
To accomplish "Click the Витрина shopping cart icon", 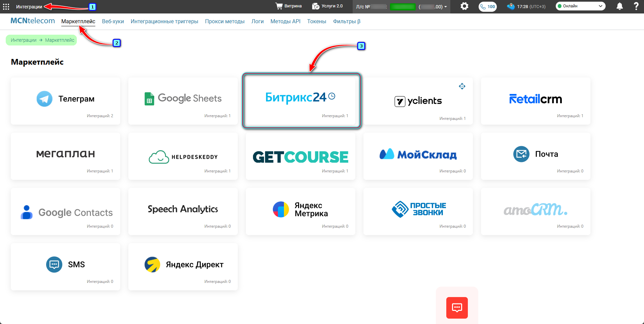I will tap(279, 6).
